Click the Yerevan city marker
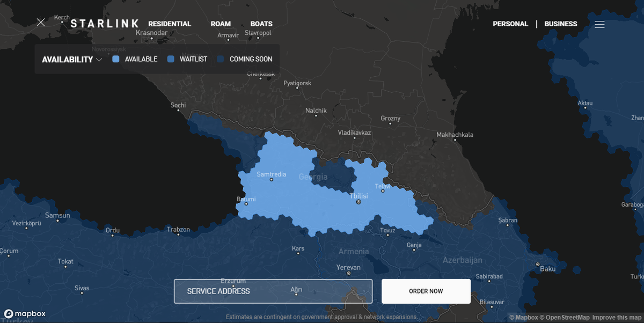 click(x=348, y=273)
